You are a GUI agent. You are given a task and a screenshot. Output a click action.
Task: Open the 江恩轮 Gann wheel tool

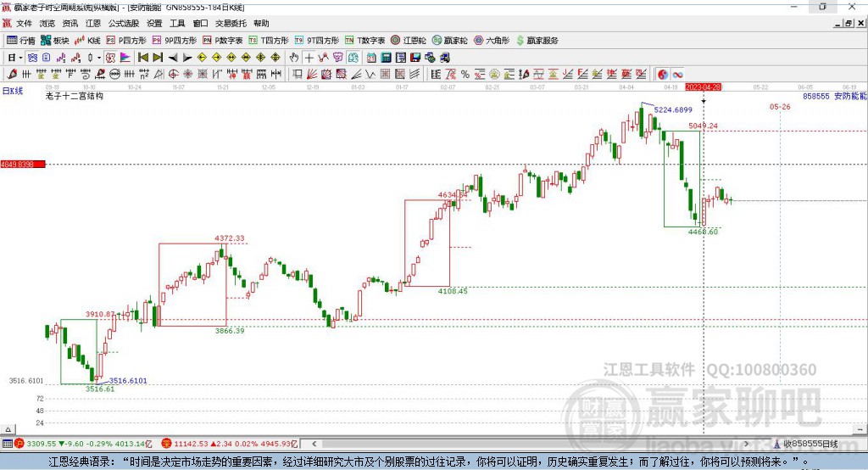pos(409,40)
